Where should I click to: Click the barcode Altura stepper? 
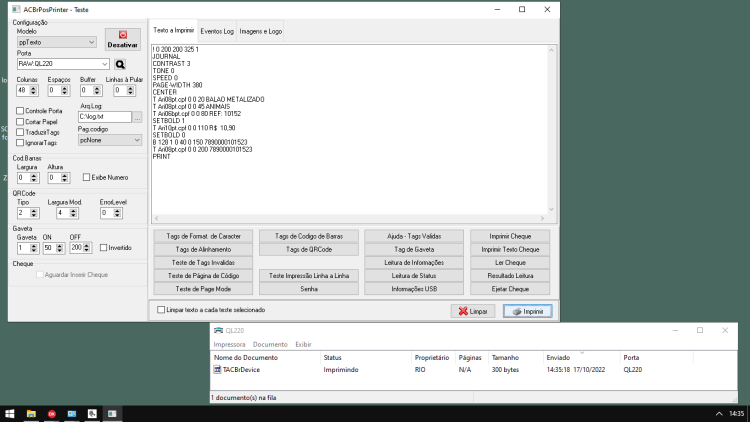pyautogui.click(x=65, y=178)
